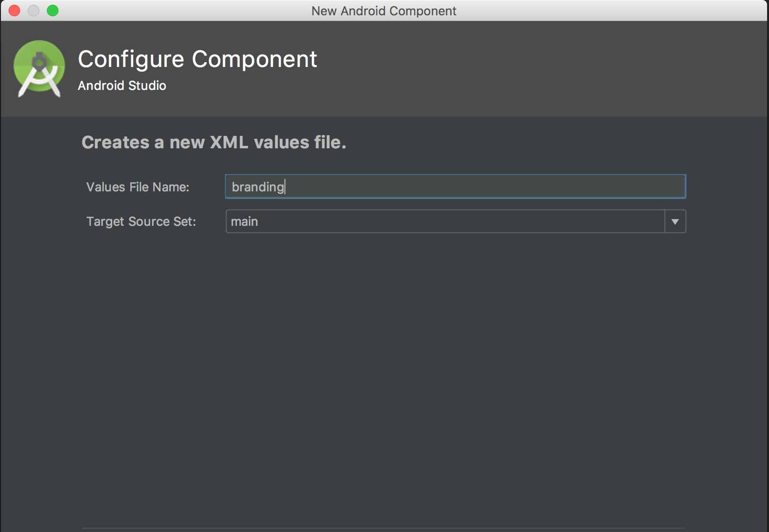Click the 'New Android Component' window title

pos(384,11)
